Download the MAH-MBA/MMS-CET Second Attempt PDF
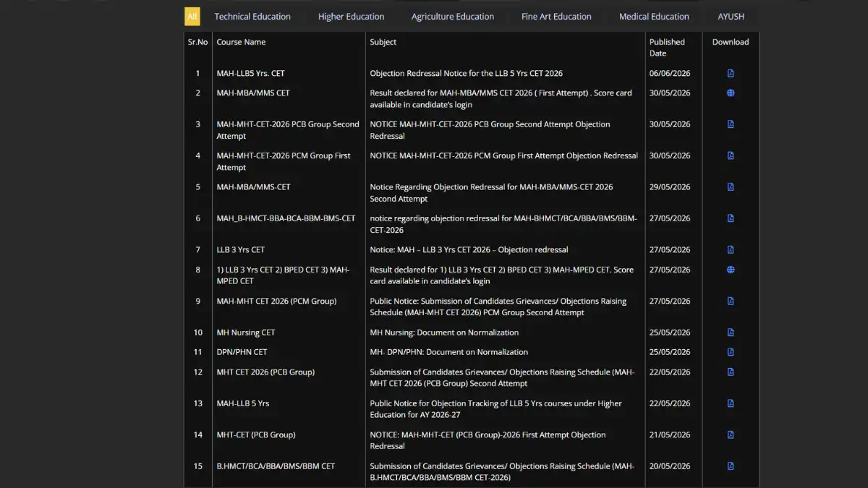This screenshot has height=488, width=868. (731, 187)
